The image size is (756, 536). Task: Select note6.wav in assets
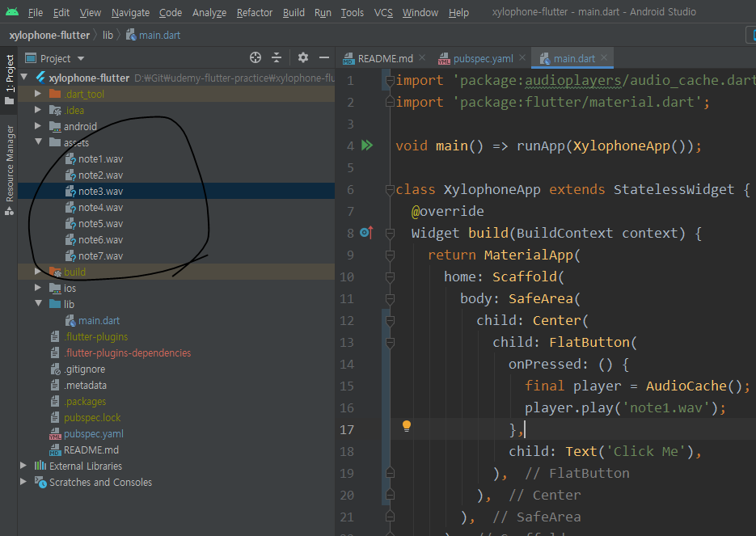click(x=100, y=239)
